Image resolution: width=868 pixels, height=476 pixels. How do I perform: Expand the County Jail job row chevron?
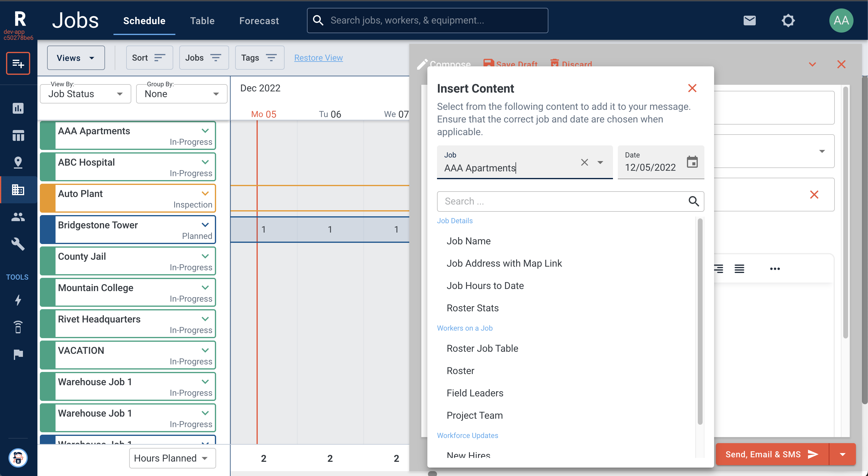[205, 256]
